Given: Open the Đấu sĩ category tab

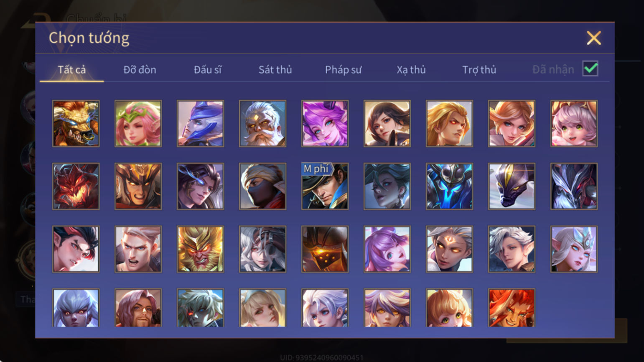Looking at the screenshot, I should [208, 70].
